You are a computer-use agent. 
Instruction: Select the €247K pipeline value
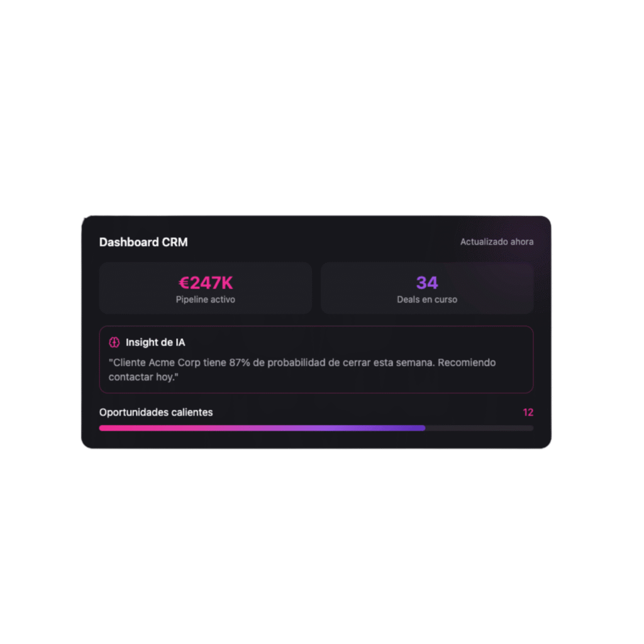(206, 283)
